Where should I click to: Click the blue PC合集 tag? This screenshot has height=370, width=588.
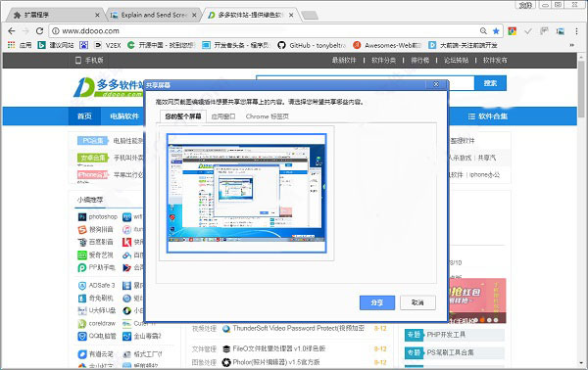(x=93, y=141)
